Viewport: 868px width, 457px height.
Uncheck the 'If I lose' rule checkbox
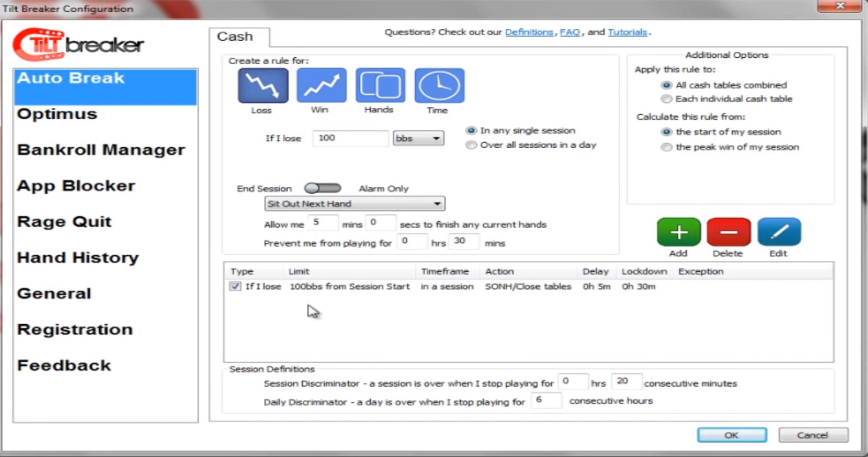pos(235,286)
